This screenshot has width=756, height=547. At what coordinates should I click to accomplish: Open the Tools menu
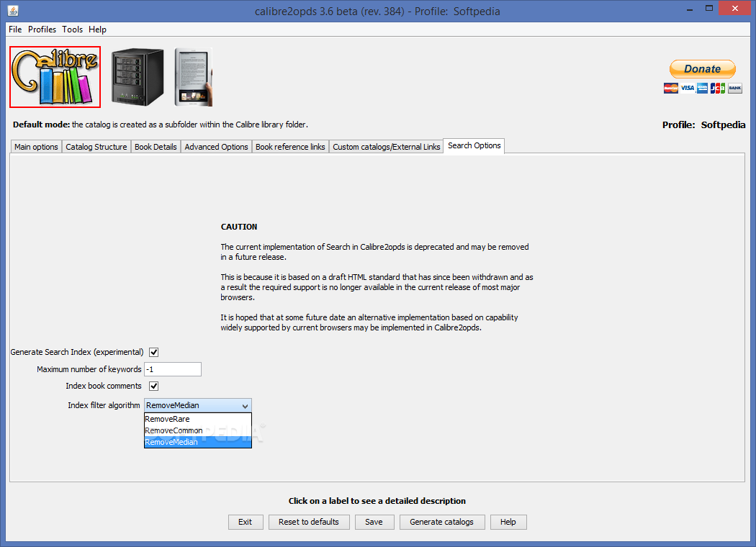72,30
